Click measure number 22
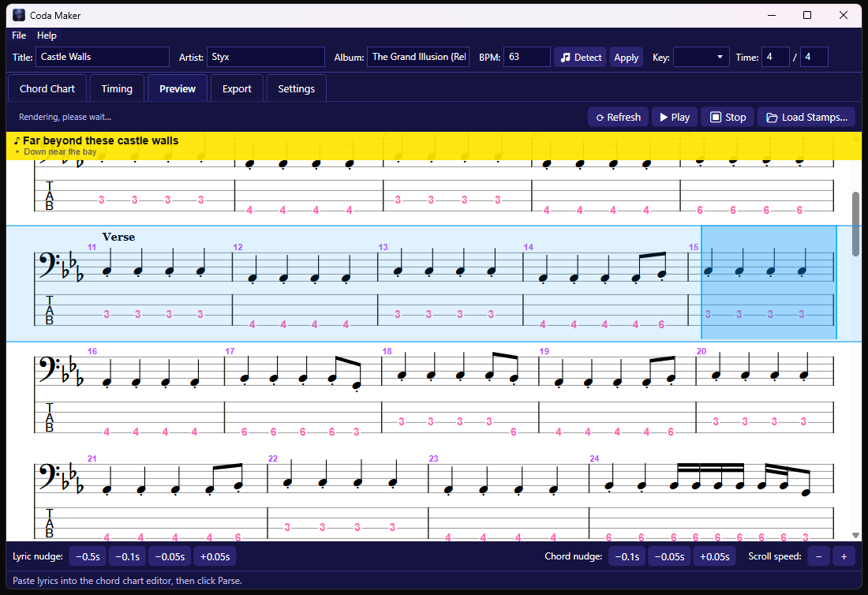Screen dimensions: 868x595 point(273,458)
